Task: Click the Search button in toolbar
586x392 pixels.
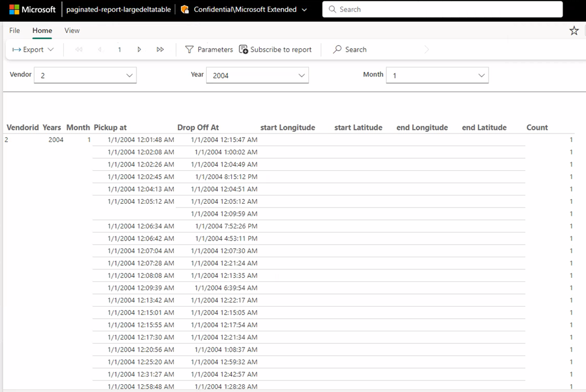Action: (350, 49)
